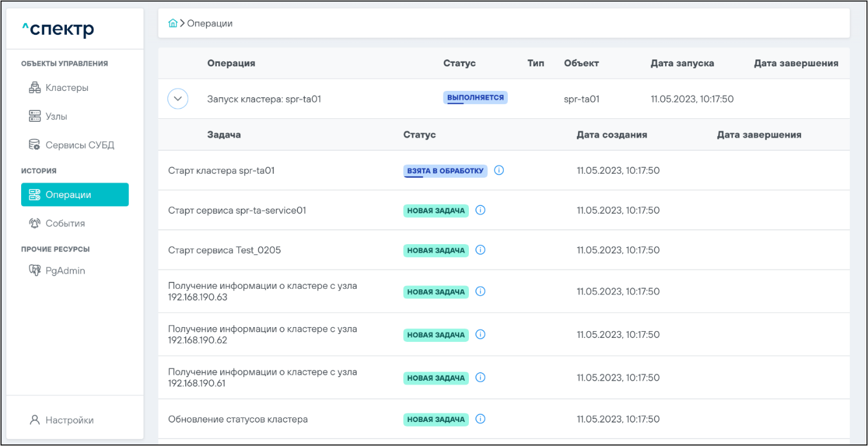
Task: Click the ВЫПОЛНЯЕТСЯ status badge
Action: [x=475, y=98]
